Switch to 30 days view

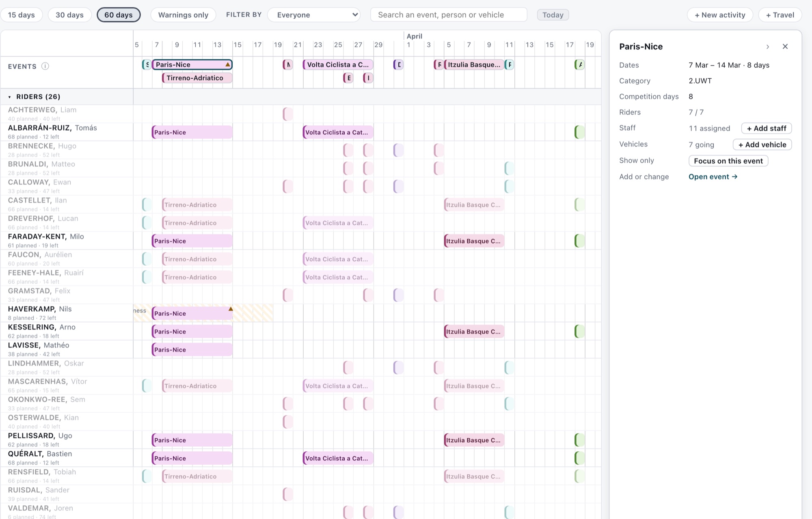coord(69,15)
